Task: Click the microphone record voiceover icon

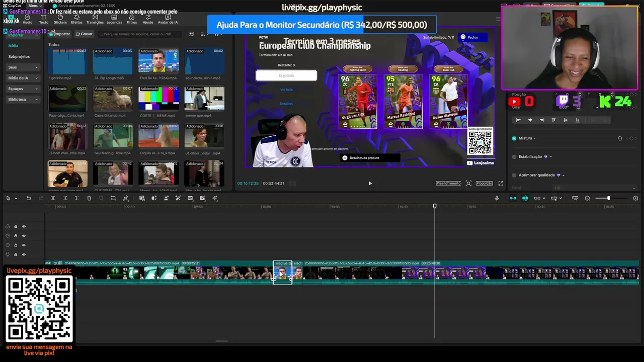Action: pos(497,198)
